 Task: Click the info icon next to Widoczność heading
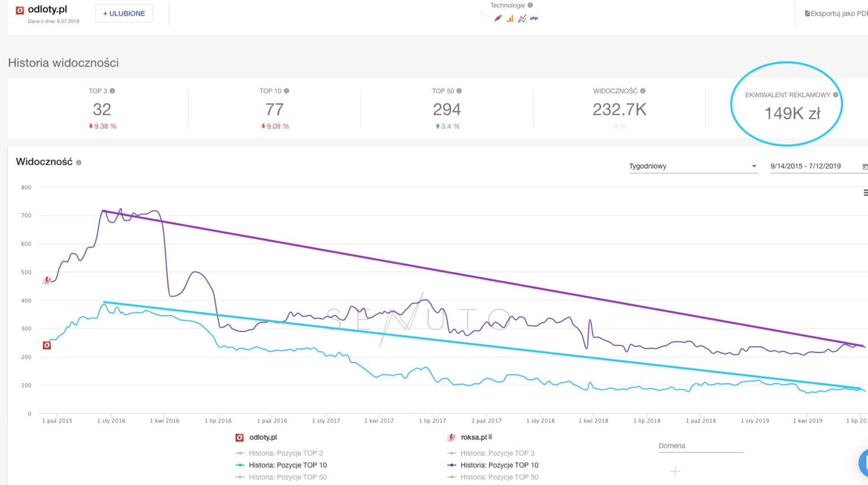point(79,163)
